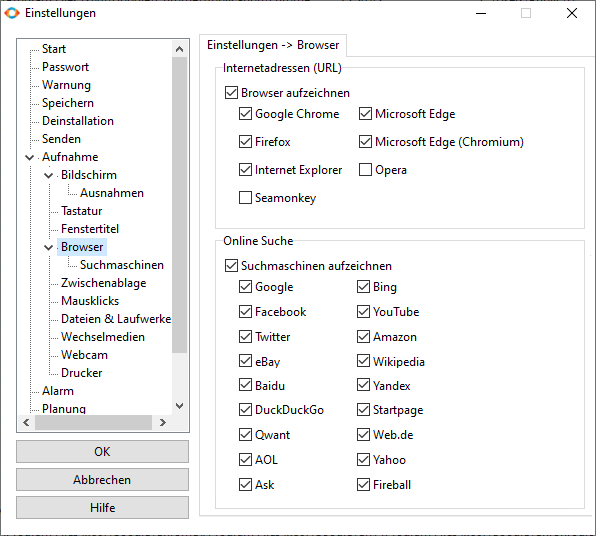The width and height of the screenshot is (596, 536).
Task: Select Alarm in the settings tree
Action: tap(58, 391)
